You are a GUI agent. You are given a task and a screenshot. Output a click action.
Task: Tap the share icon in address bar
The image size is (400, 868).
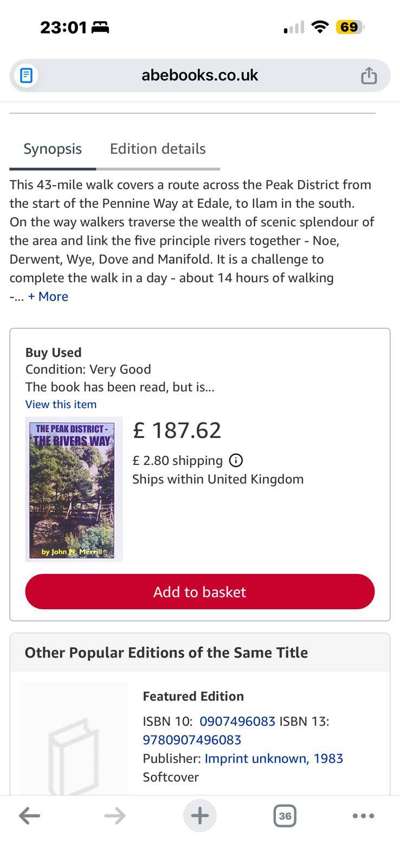pyautogui.click(x=369, y=75)
